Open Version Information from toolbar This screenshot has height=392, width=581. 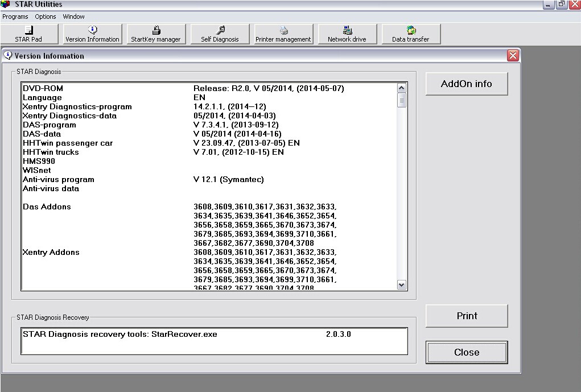tap(93, 34)
